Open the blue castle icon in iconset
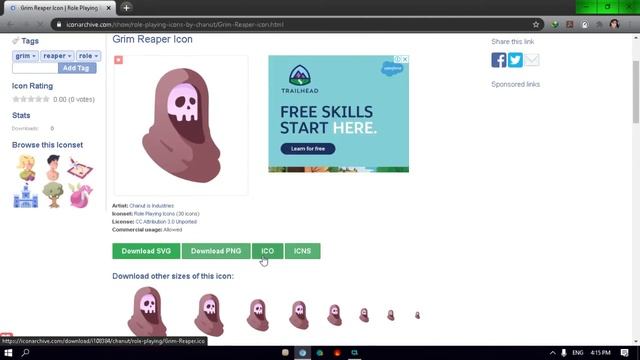 [26, 196]
